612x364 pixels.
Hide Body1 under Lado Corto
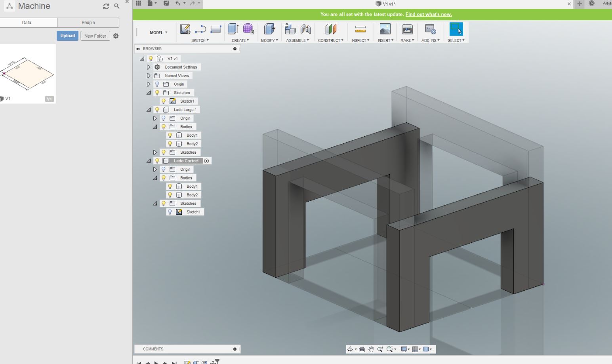click(x=170, y=186)
